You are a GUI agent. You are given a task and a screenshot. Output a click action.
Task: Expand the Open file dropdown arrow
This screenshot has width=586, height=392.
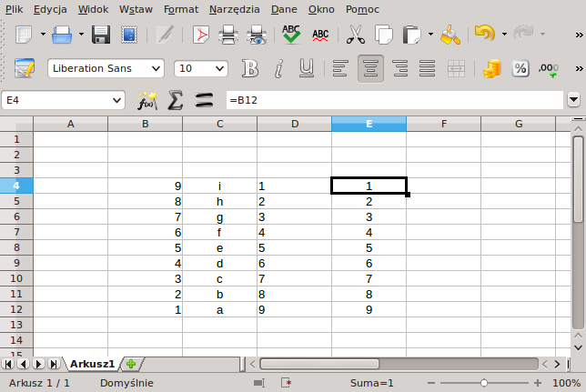click(82, 35)
